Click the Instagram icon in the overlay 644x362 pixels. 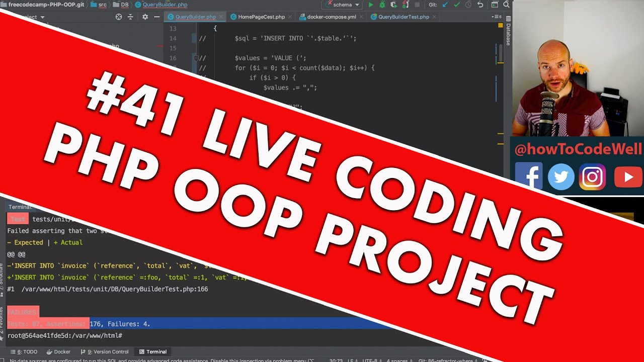click(592, 176)
